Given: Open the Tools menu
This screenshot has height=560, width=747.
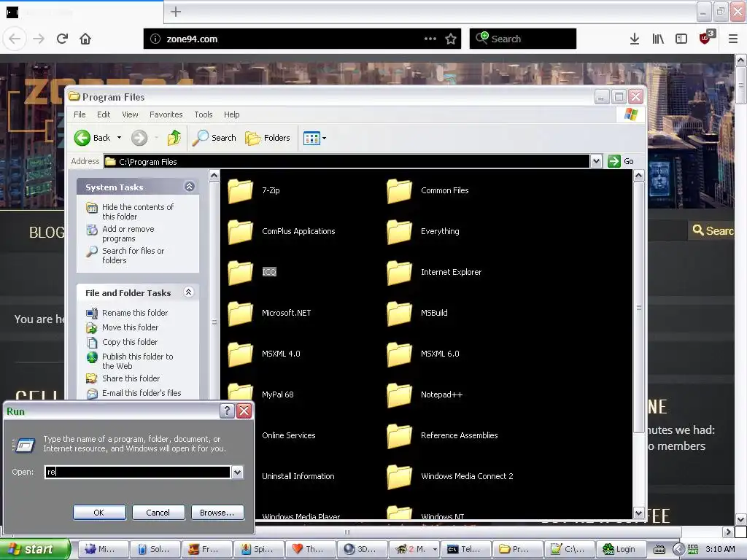Looking at the screenshot, I should tap(204, 114).
